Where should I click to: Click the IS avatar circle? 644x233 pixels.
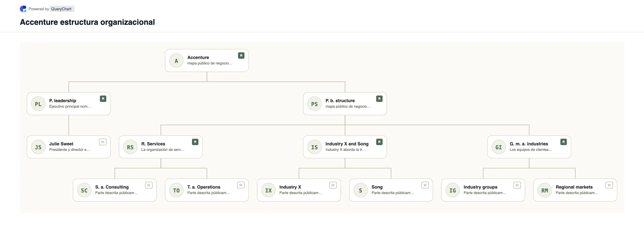[x=315, y=147]
